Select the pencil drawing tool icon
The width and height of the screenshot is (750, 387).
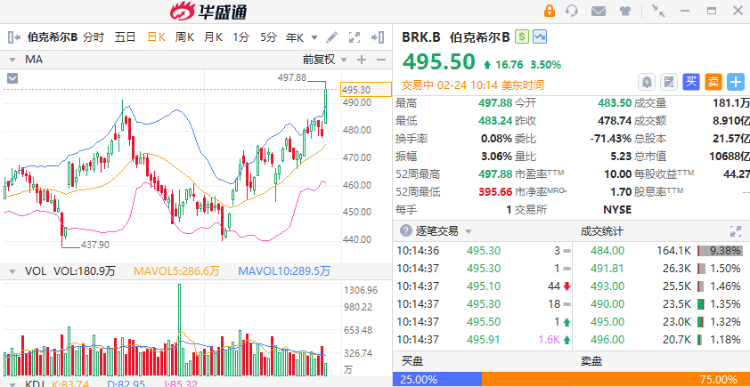pyautogui.click(x=331, y=37)
